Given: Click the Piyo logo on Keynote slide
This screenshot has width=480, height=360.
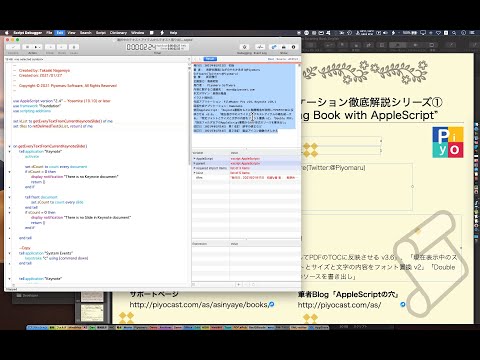Looking at the screenshot, I should [448, 142].
